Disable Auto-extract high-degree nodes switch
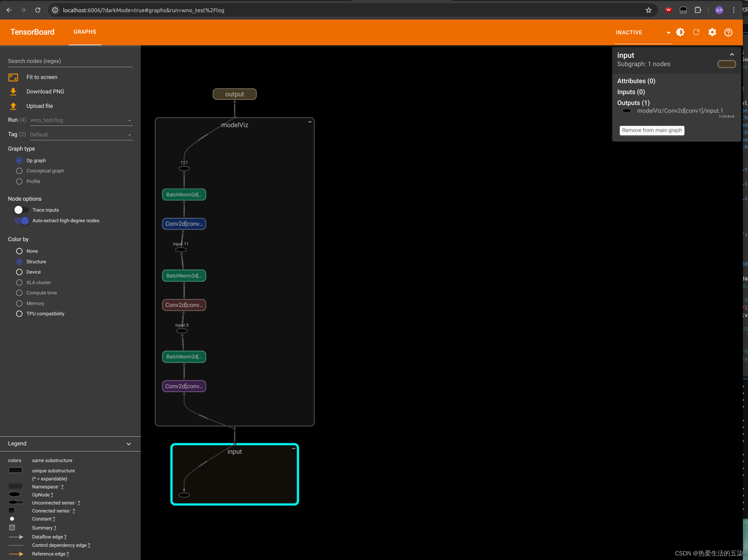The height and width of the screenshot is (560, 748). [22, 221]
